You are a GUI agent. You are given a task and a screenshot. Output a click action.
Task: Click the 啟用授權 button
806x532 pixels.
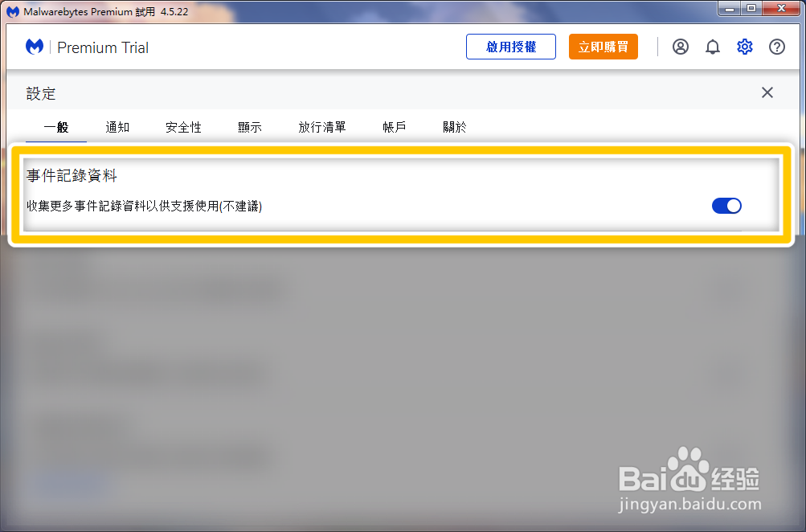tap(511, 47)
